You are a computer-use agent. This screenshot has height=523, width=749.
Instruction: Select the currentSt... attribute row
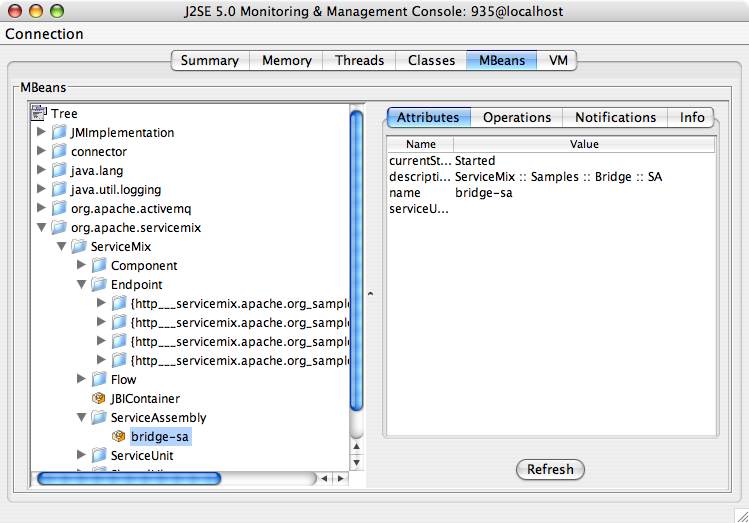(551, 160)
